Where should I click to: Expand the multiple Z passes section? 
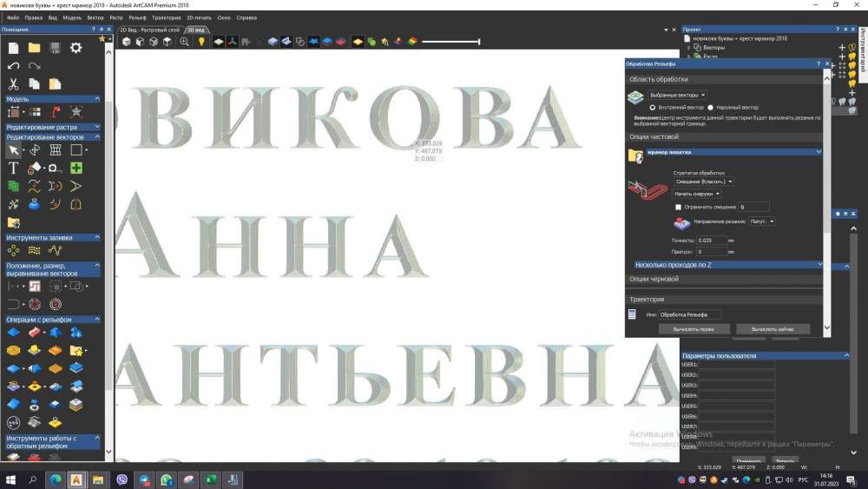tap(727, 265)
